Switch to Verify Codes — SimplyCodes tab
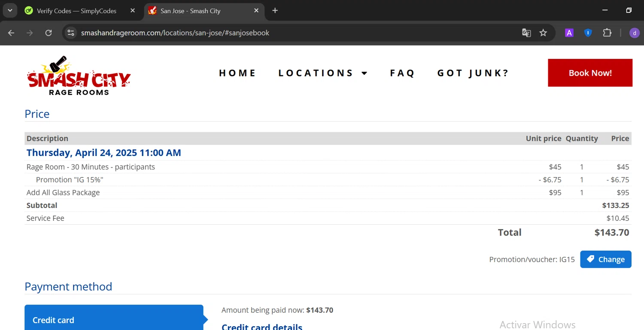Viewport: 644px width, 330px height. [76, 11]
